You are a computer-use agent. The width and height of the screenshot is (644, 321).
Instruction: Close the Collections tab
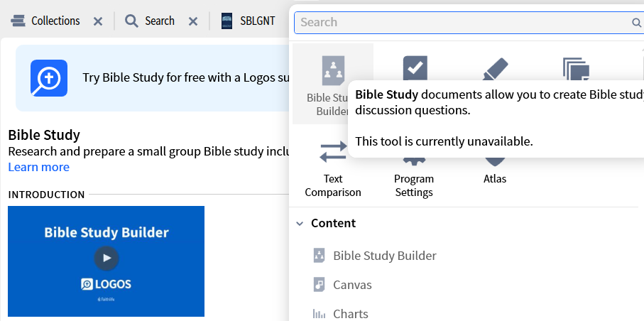pos(98,21)
